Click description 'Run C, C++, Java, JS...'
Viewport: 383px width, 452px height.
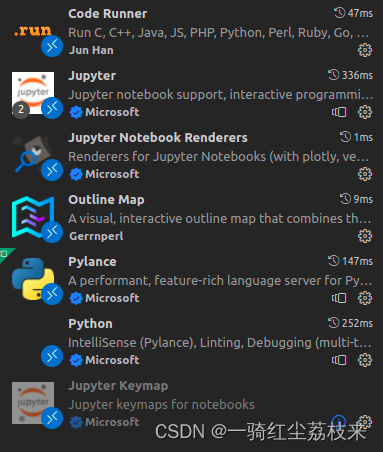tap(219, 33)
